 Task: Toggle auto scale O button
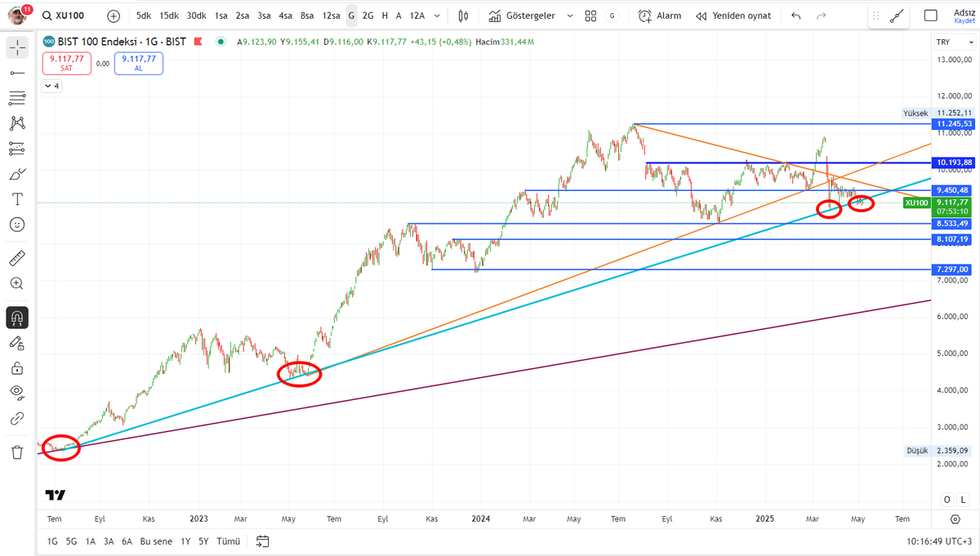point(947,499)
